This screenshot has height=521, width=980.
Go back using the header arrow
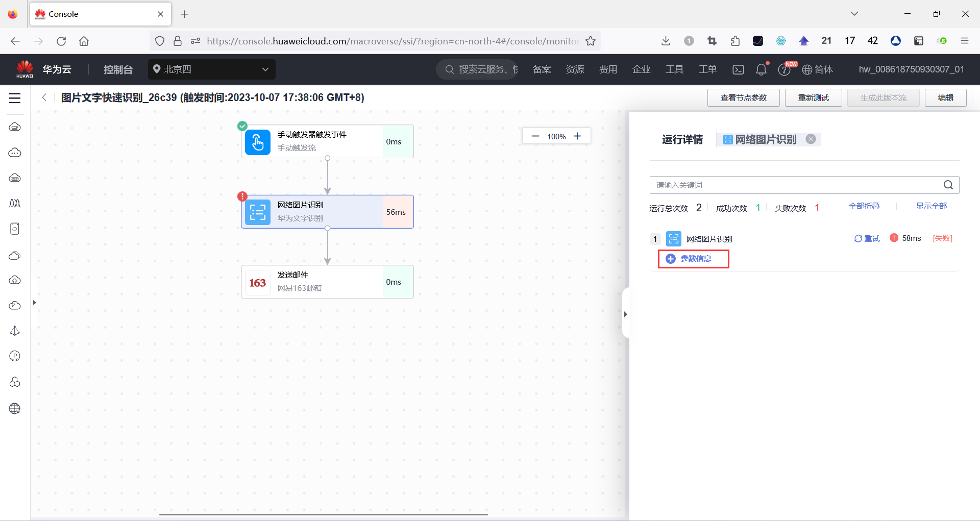44,97
